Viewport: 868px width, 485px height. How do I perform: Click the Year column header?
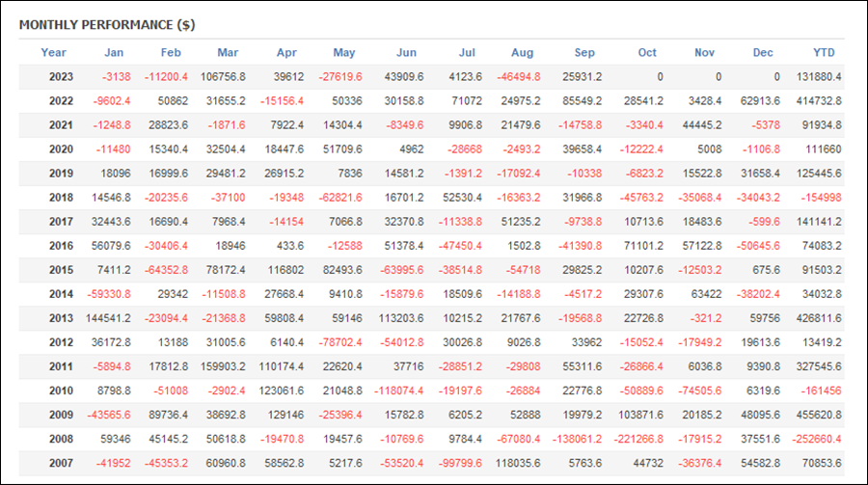click(53, 53)
